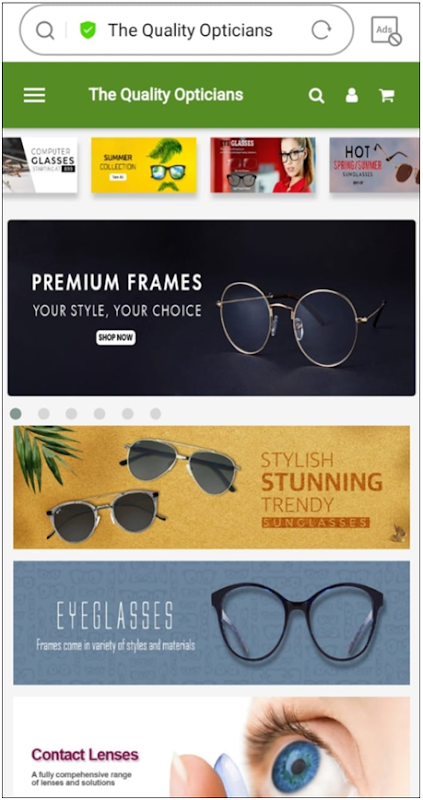Select the first carousel dot indicator
This screenshot has width=423, height=800.
coord(16,413)
